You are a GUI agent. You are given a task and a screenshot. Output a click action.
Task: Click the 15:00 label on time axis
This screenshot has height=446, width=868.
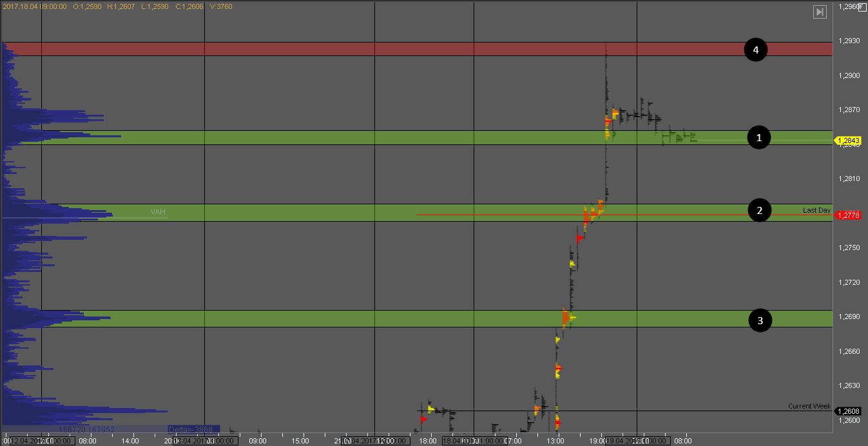[300, 441]
